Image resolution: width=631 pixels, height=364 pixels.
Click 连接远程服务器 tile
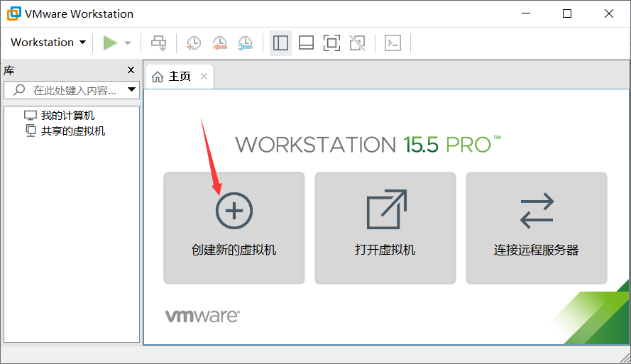click(537, 228)
